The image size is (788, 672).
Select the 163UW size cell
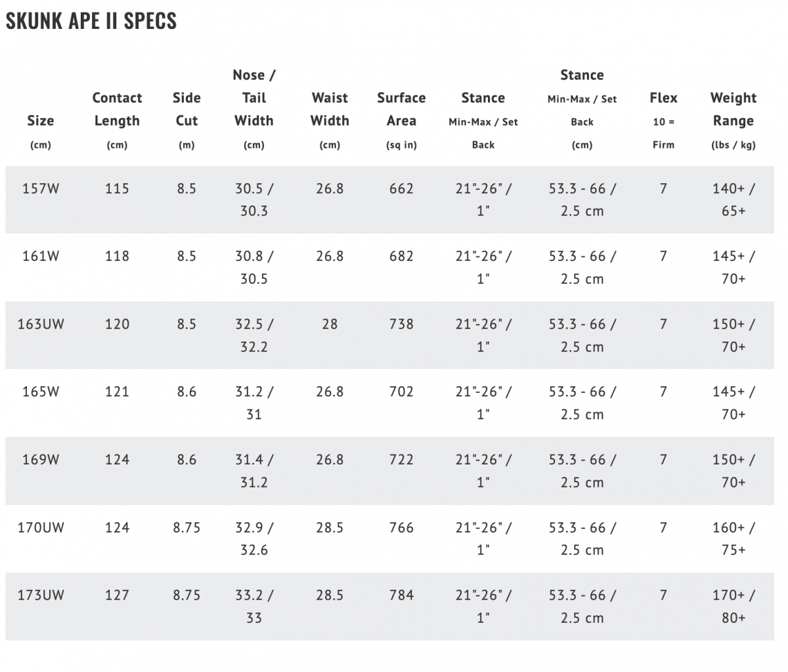point(41,324)
